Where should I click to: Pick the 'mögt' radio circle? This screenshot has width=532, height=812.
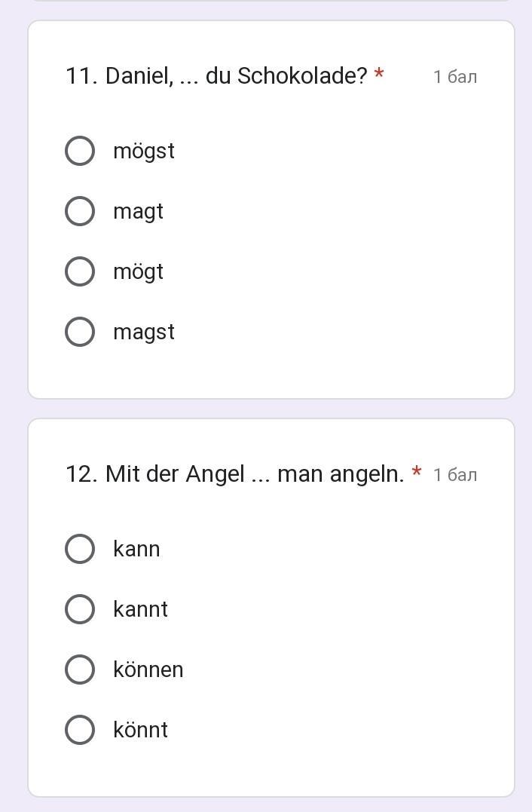coord(80,271)
